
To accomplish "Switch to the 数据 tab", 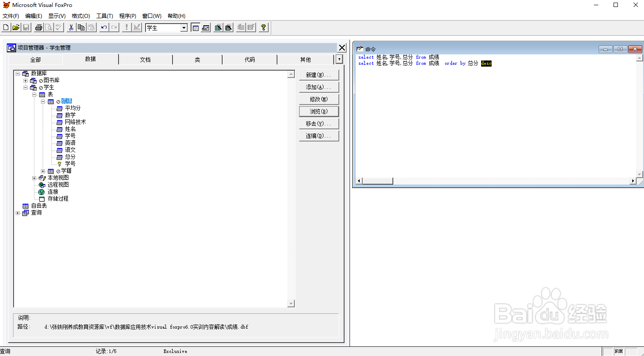I will click(91, 59).
